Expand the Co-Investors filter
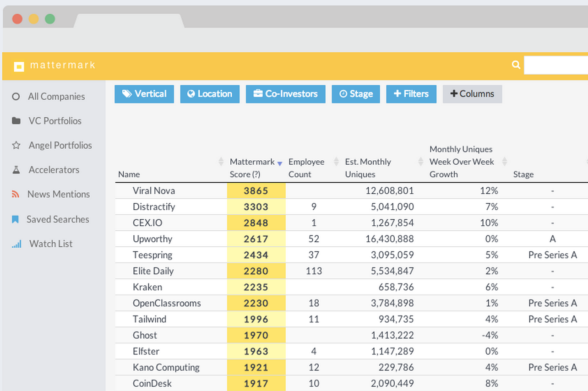The width and height of the screenshot is (588, 391). [285, 94]
